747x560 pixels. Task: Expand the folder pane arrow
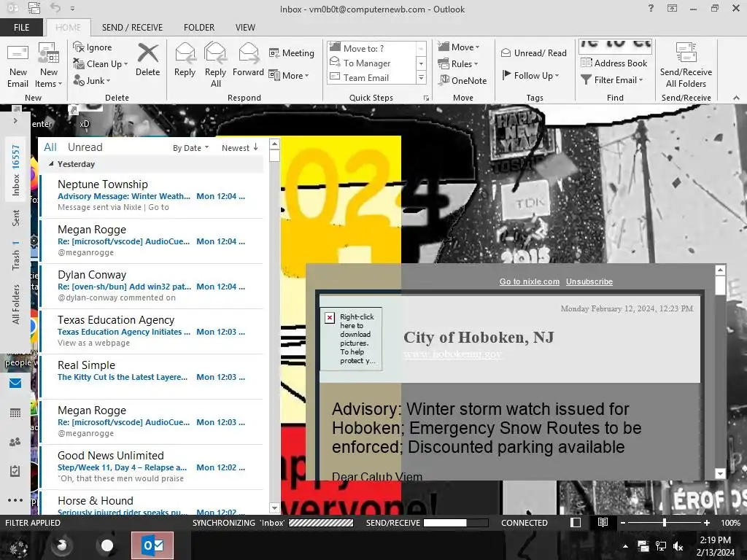pyautogui.click(x=15, y=121)
